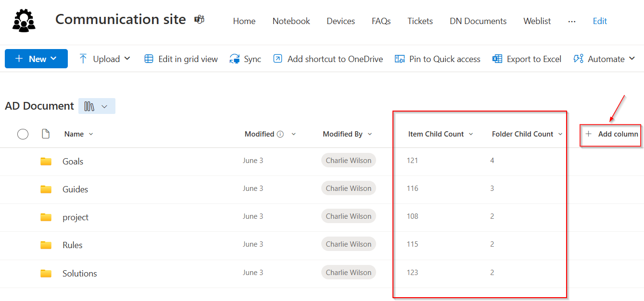Click Add column in the list header

(x=610, y=134)
